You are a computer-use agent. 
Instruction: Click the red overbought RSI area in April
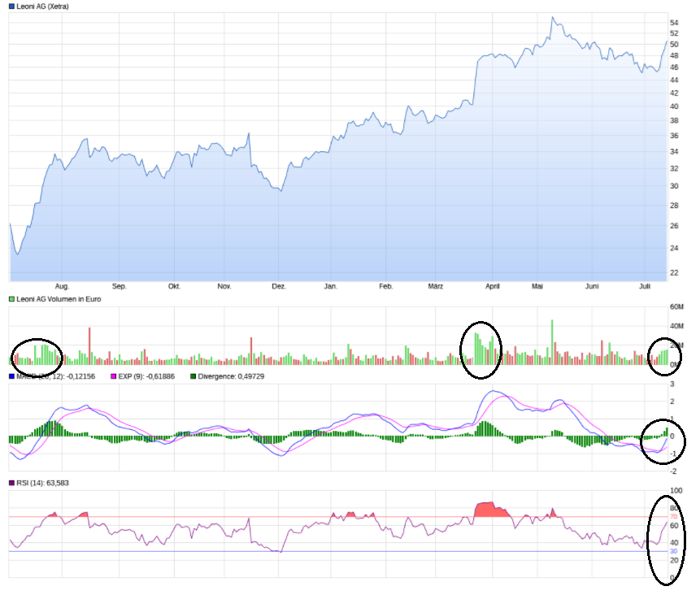coord(490,510)
